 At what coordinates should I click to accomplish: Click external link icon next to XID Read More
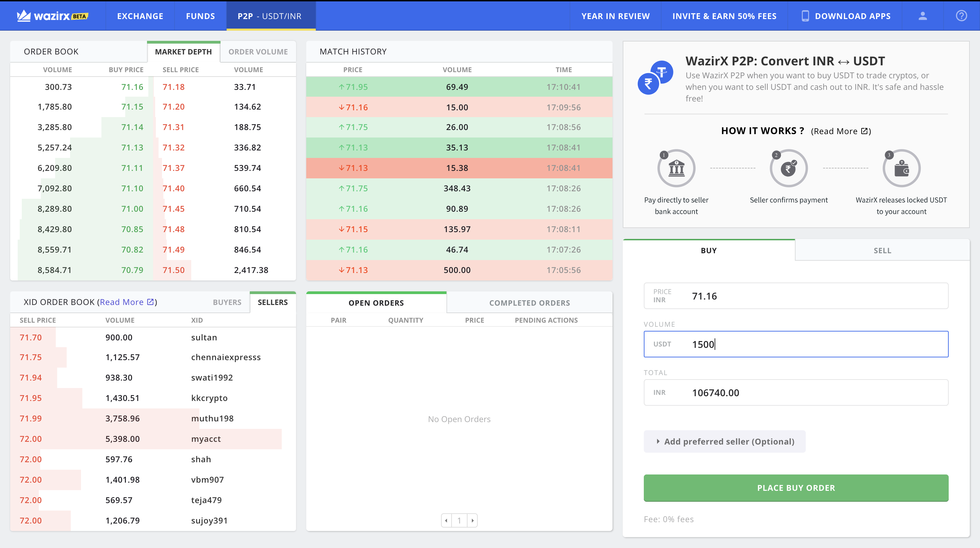point(150,302)
